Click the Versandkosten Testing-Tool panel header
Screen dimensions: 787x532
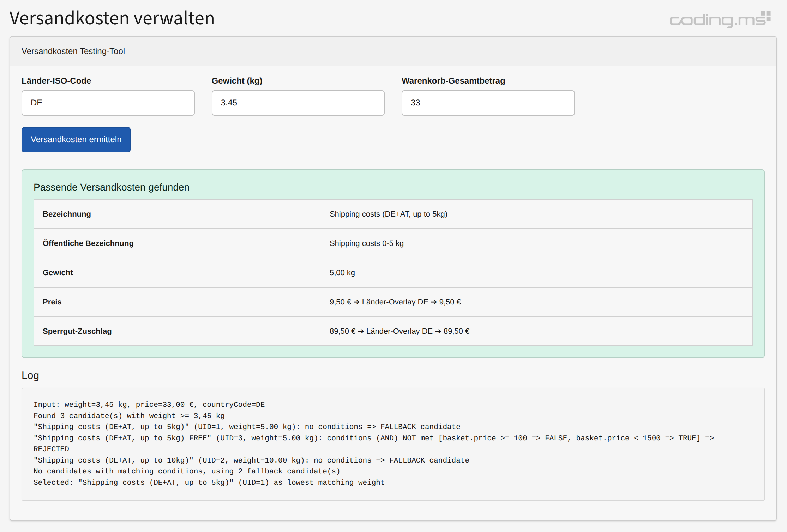(73, 51)
